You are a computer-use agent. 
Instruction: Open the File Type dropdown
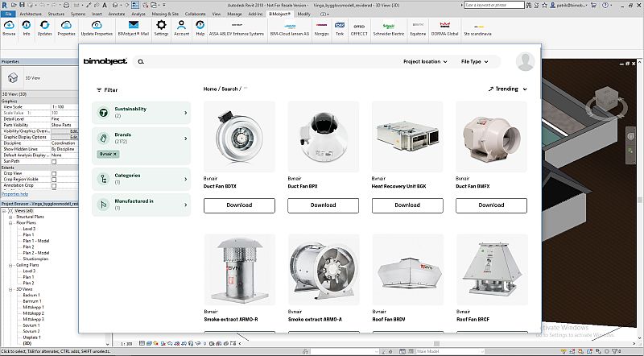[x=474, y=62]
